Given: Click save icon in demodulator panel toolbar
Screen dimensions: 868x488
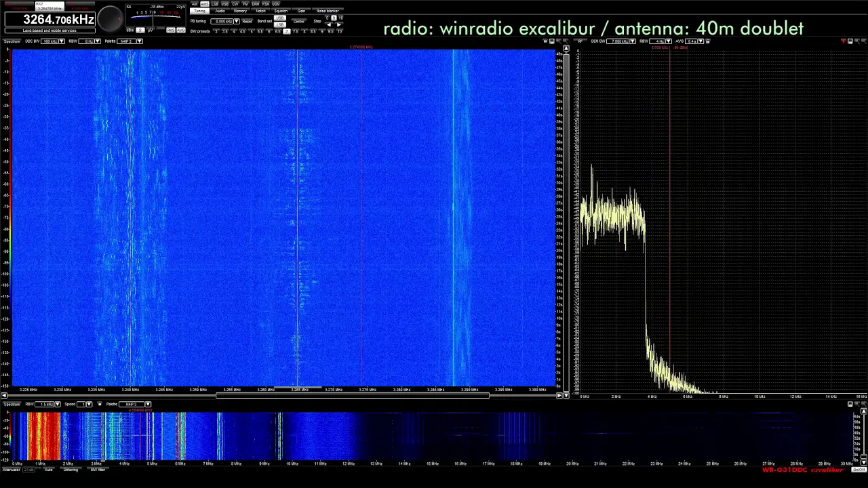Looking at the screenshot, I should point(850,41).
